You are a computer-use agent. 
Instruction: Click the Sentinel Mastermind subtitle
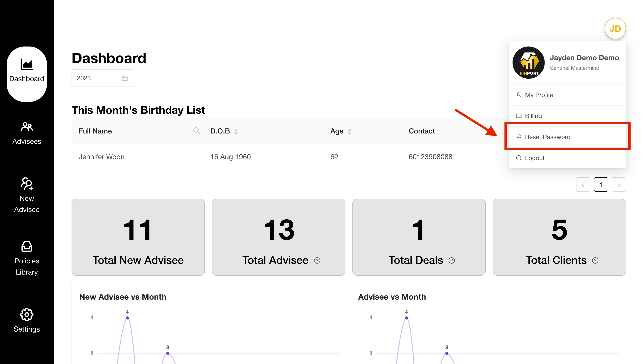[x=574, y=68]
